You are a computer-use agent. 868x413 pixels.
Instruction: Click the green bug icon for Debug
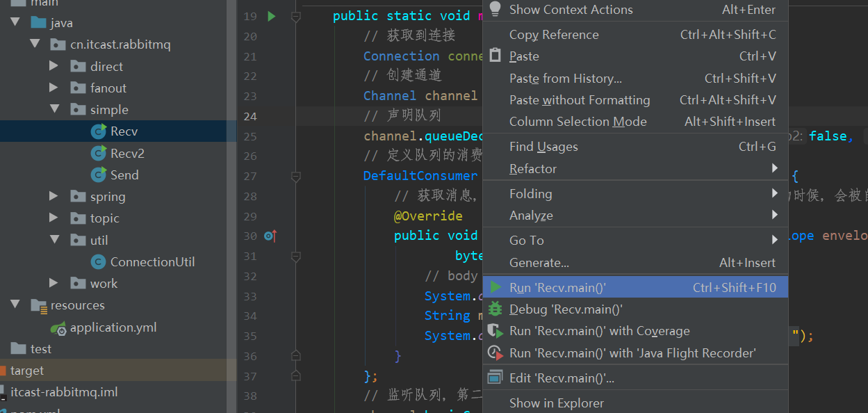pos(495,309)
